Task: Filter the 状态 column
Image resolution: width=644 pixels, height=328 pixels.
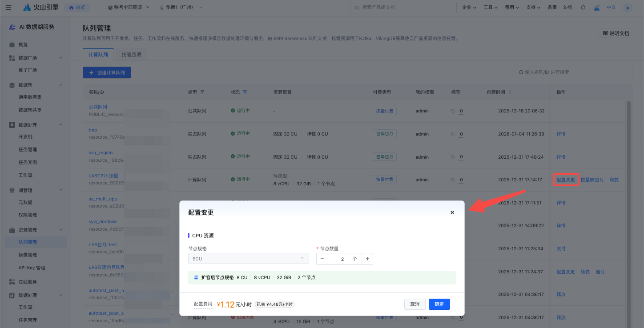Action: tap(245, 92)
